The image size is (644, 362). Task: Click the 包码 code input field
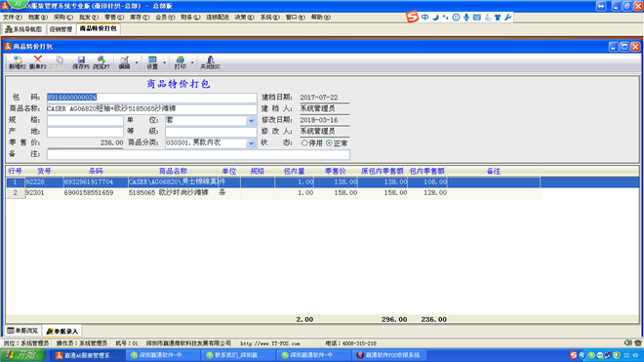click(x=151, y=98)
